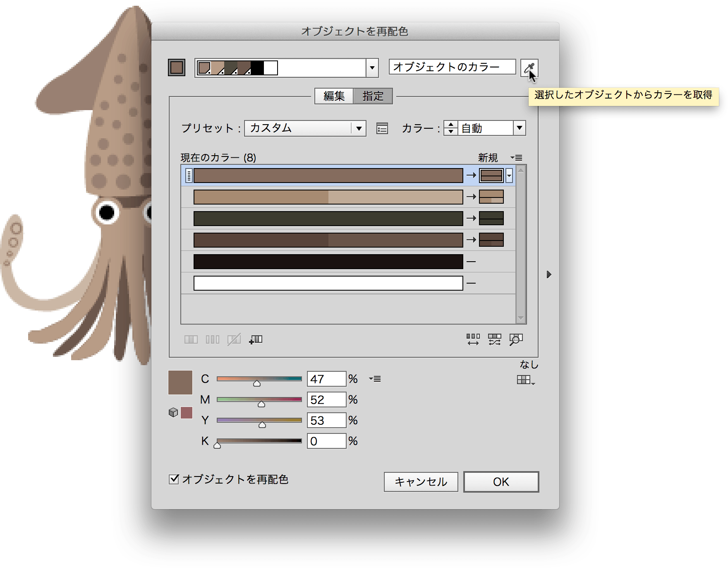Toggle arrow on dark olive color row
728x568 pixels.
[x=471, y=219]
